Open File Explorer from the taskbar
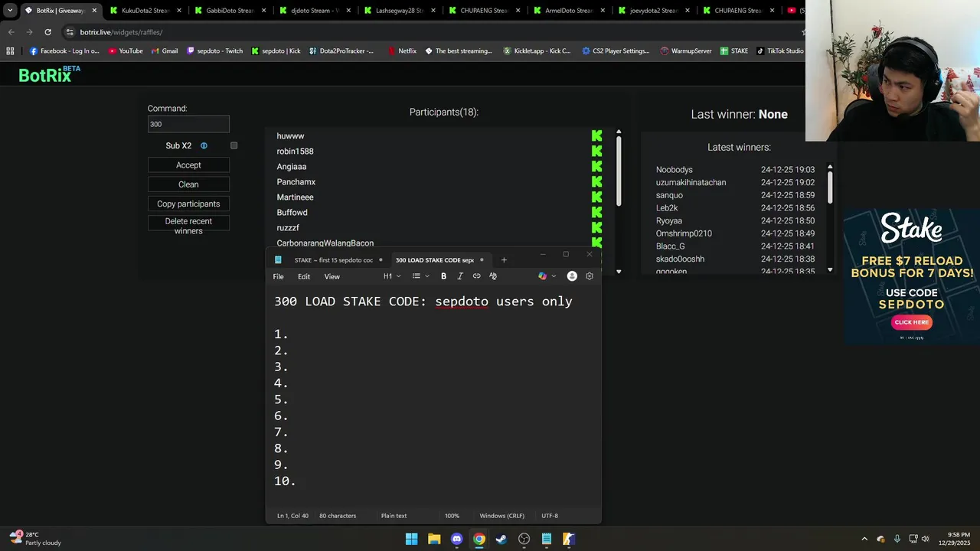The width and height of the screenshot is (980, 551). tap(434, 539)
